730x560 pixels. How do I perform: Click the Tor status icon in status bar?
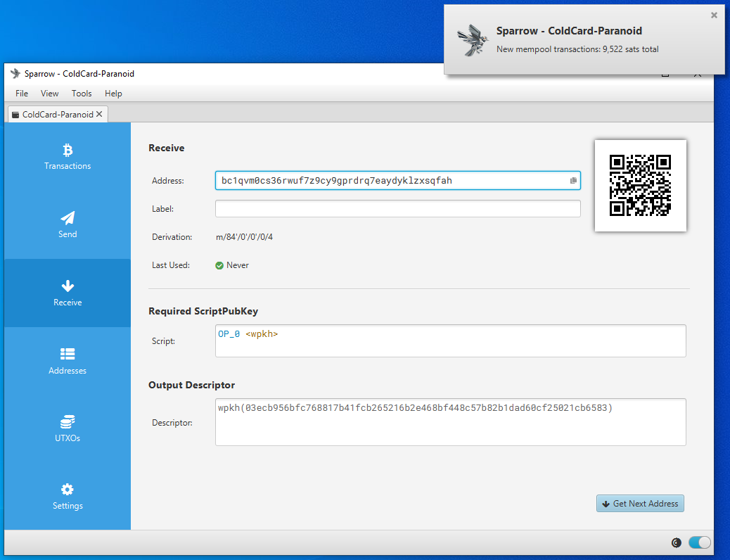coord(677,542)
